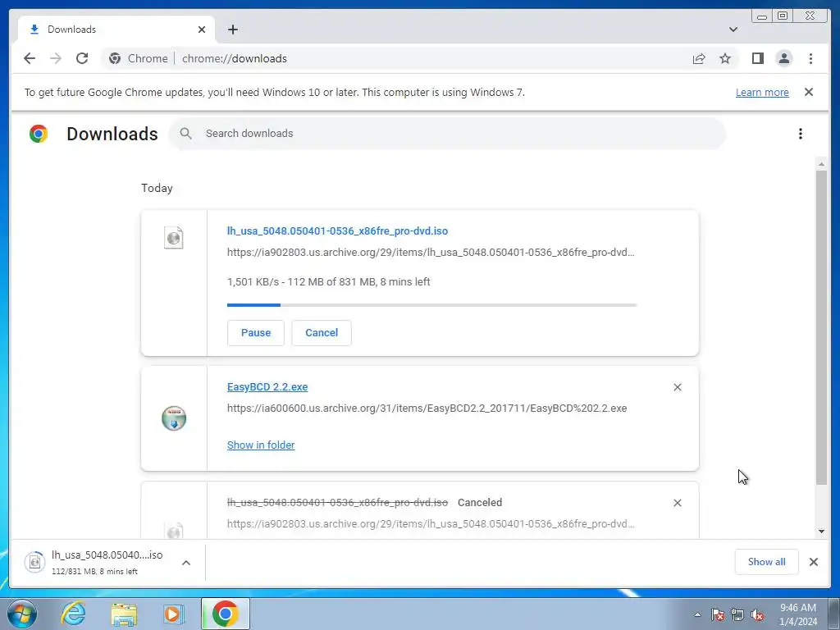This screenshot has height=630, width=840.
Task: Reload the downloads page
Action: (82, 58)
